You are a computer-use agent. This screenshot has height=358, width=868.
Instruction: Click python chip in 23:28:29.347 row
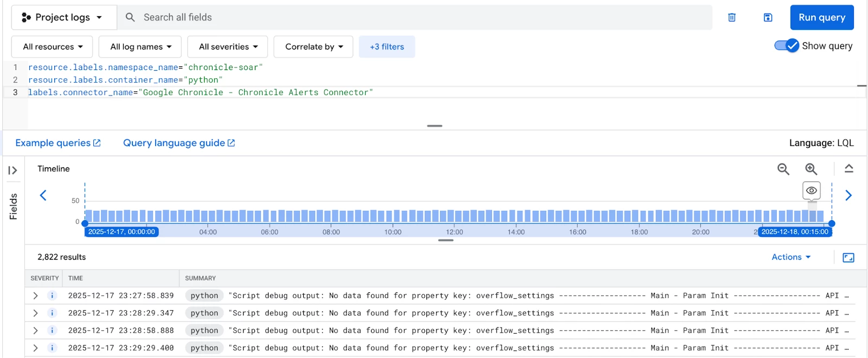point(204,313)
